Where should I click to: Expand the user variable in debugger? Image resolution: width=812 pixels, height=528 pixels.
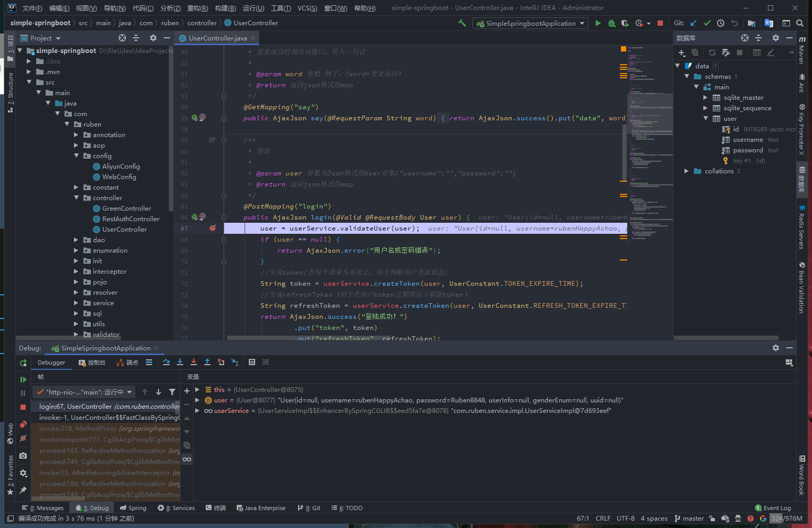click(x=197, y=400)
